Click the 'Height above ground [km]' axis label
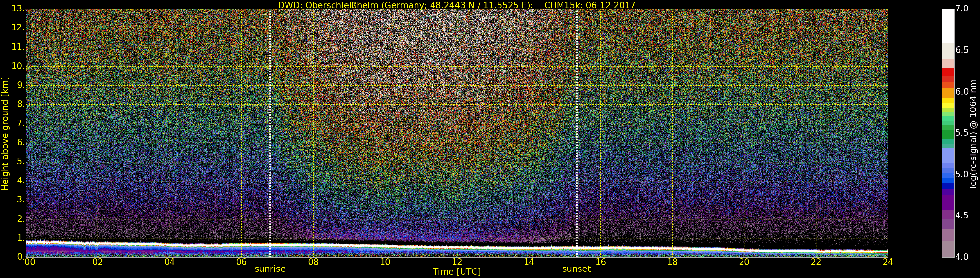This screenshot has height=278, width=980. click(5, 133)
